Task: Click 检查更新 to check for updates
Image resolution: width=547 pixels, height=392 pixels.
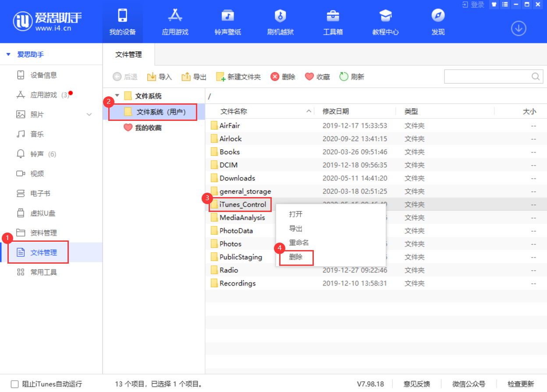Action: 521,384
